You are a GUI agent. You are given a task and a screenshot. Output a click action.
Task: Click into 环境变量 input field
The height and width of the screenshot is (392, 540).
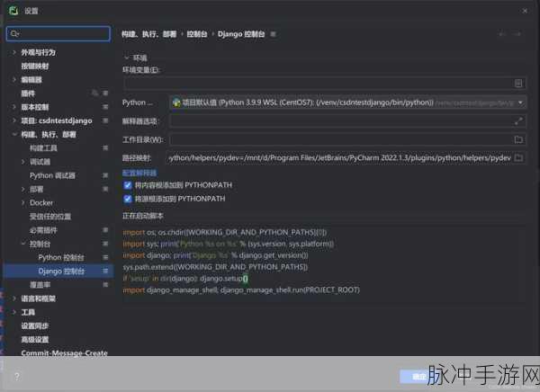(x=324, y=84)
